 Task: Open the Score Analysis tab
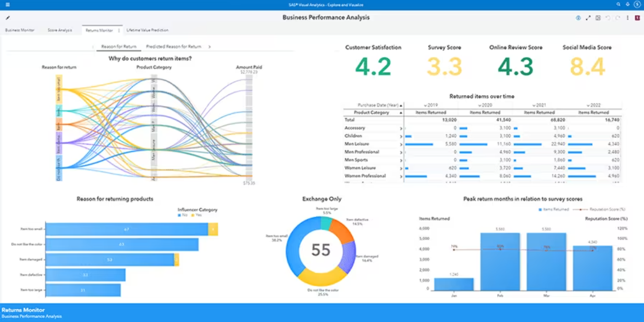pyautogui.click(x=60, y=30)
